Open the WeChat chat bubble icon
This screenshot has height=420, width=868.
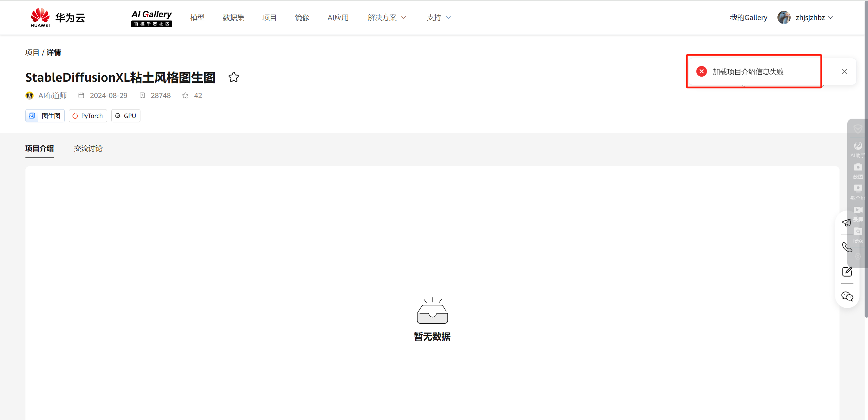tap(847, 296)
